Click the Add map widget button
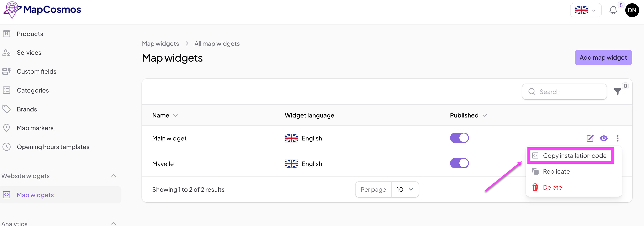 [x=603, y=57]
